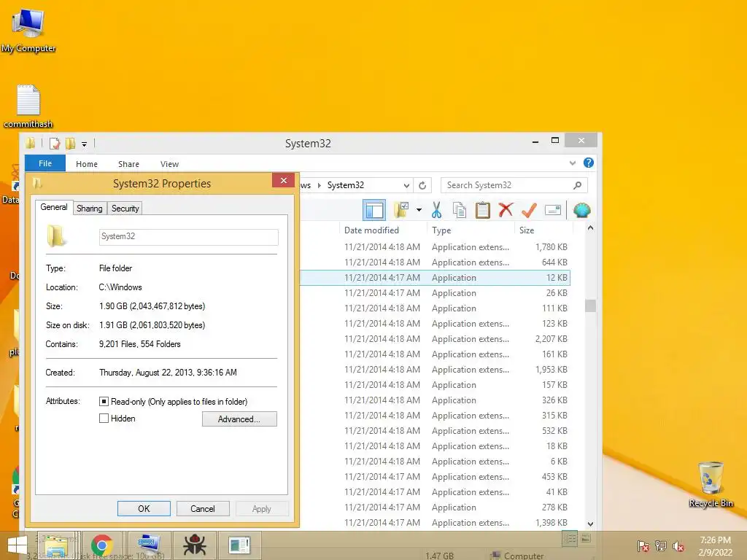The width and height of the screenshot is (747, 560).
Task: Open the dropdown arrow beside folder options icon
Action: tap(419, 209)
